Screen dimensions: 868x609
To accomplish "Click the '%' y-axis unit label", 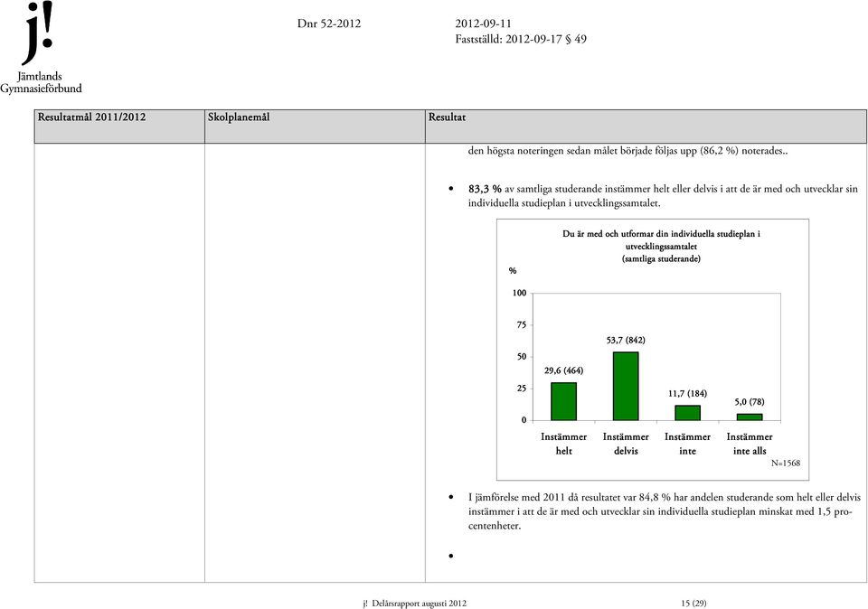I will tap(513, 270).
